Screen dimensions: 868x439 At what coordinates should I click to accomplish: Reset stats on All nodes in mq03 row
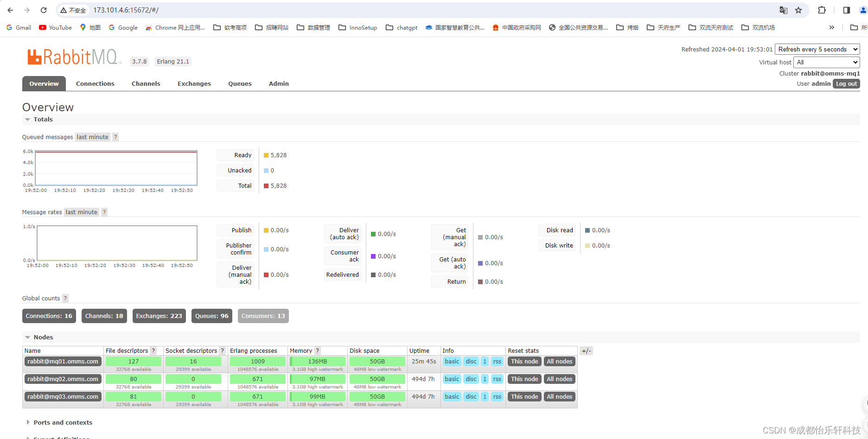pyautogui.click(x=559, y=396)
